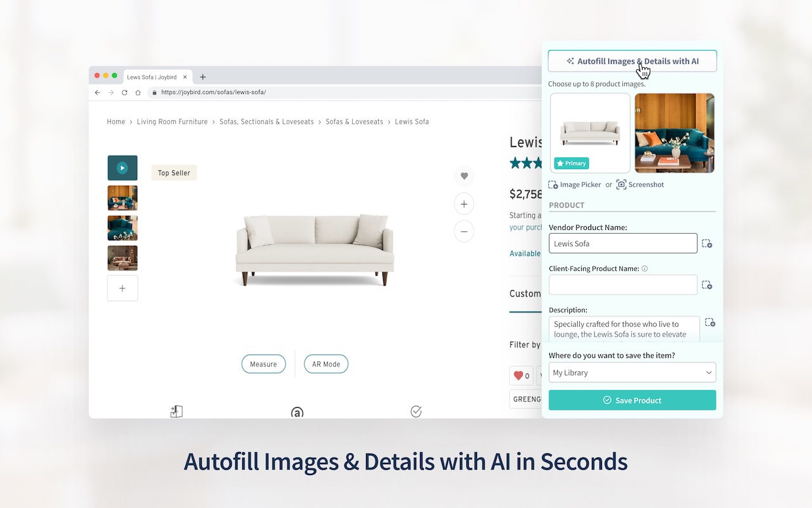The height and width of the screenshot is (508, 812).
Task: Click the heart favorite icon on product image
Action: click(464, 176)
